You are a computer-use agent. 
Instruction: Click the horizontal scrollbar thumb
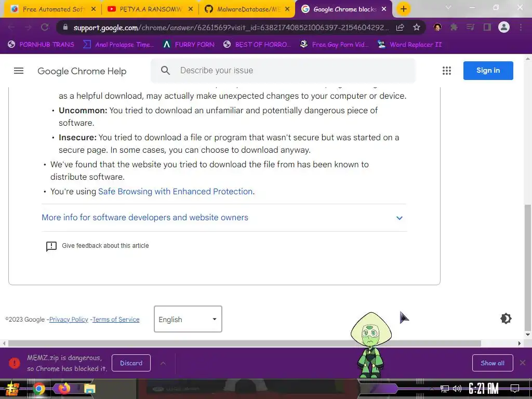tap(244, 343)
